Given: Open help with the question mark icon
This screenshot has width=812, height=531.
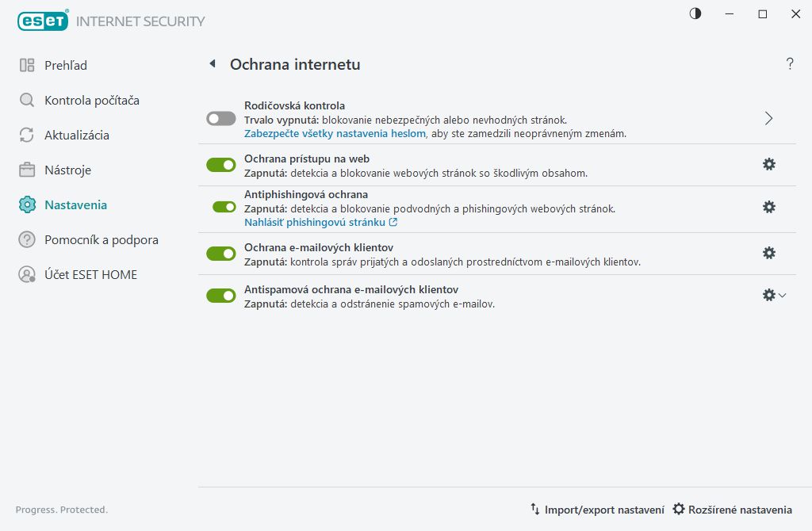Looking at the screenshot, I should point(790,64).
